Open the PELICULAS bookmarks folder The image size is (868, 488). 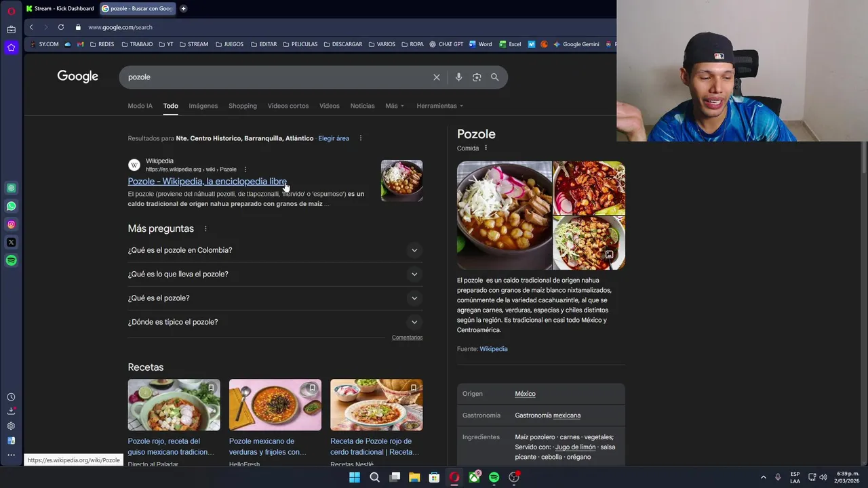(x=300, y=44)
